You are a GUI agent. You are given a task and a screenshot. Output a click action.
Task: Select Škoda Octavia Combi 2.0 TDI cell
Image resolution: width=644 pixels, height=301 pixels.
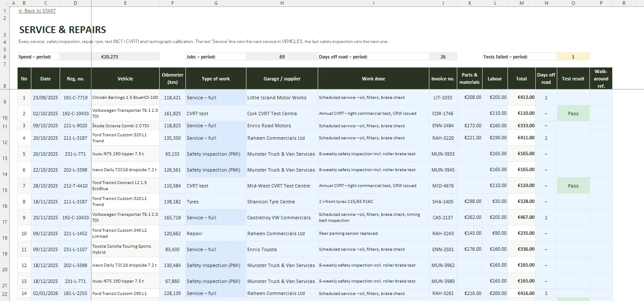(125, 126)
